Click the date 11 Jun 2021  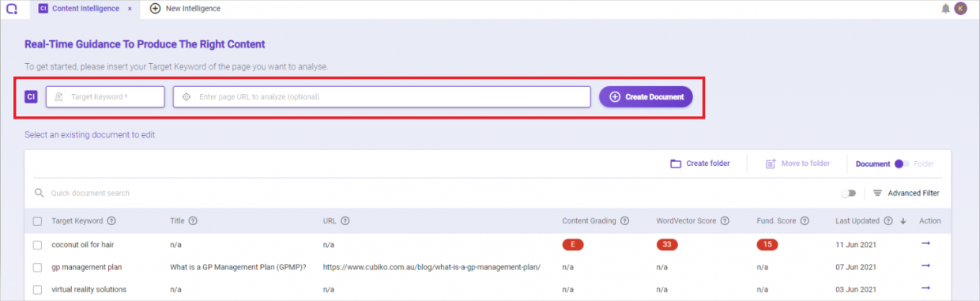tap(856, 245)
